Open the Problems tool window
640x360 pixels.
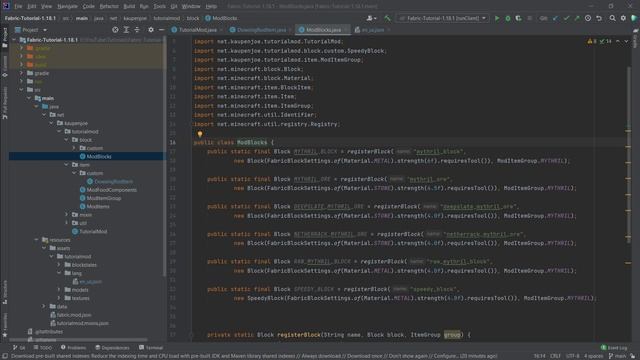[x=73, y=348]
